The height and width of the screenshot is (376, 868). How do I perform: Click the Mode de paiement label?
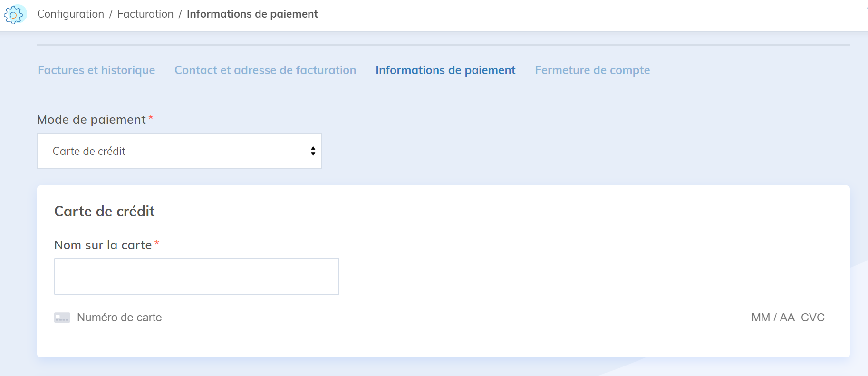(x=91, y=119)
